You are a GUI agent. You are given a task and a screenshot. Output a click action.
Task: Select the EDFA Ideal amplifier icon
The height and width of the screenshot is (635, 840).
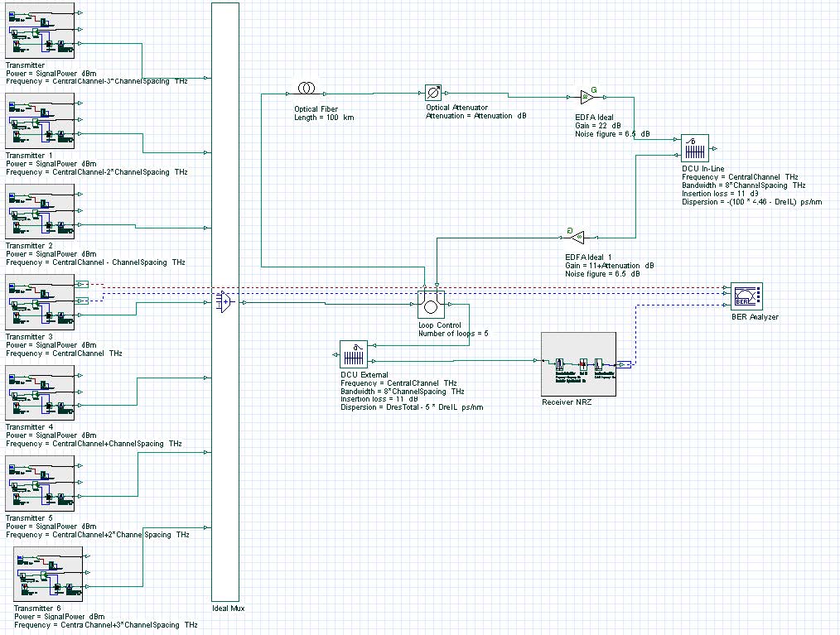click(x=585, y=95)
